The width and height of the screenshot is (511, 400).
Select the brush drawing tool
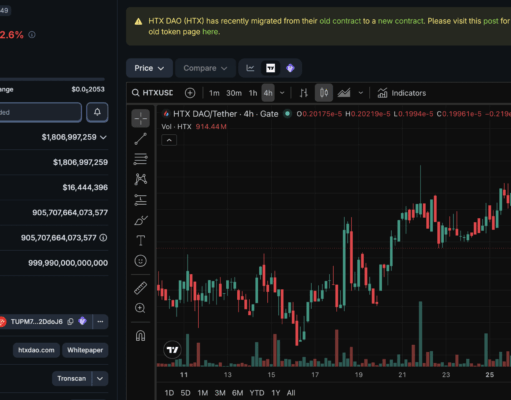coord(140,220)
